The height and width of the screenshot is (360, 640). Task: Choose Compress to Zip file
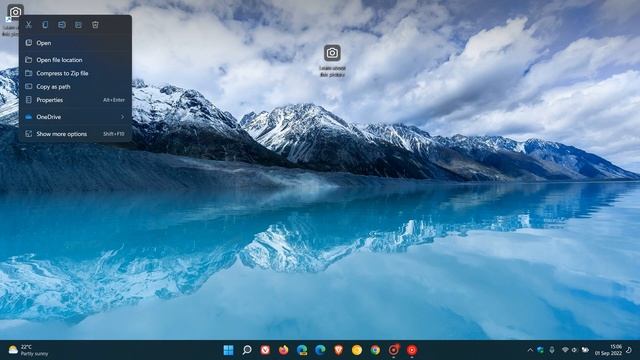[x=75, y=73]
